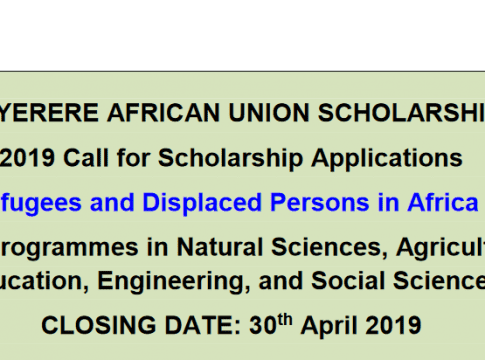The image size is (485, 360).
Task: Click the 'ucation,' word fragment
Action: tap(44, 282)
